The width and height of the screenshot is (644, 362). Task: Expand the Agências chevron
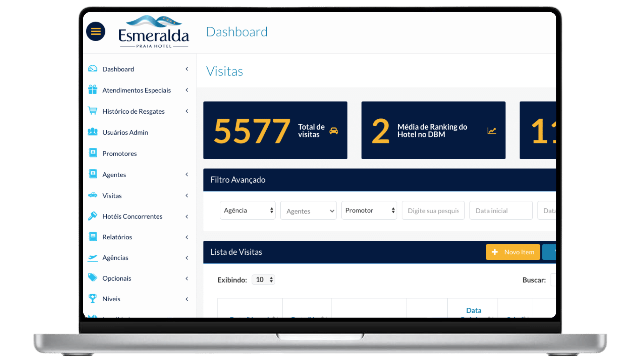tap(187, 258)
